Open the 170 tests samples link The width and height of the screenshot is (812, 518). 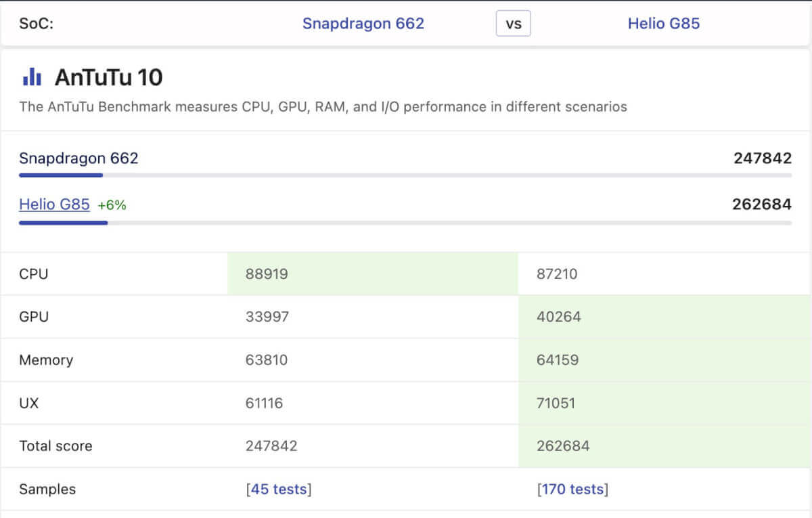[572, 490]
